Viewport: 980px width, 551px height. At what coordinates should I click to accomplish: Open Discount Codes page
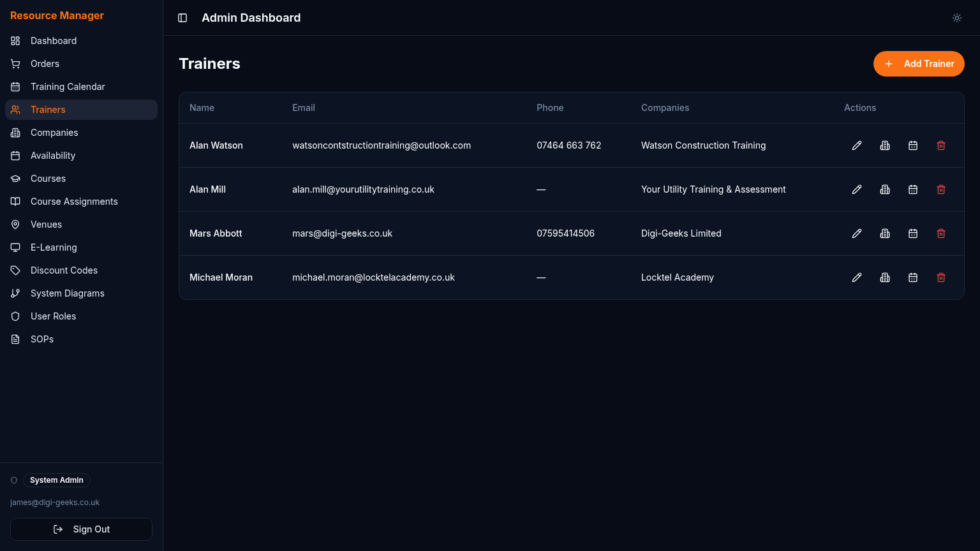81,270
